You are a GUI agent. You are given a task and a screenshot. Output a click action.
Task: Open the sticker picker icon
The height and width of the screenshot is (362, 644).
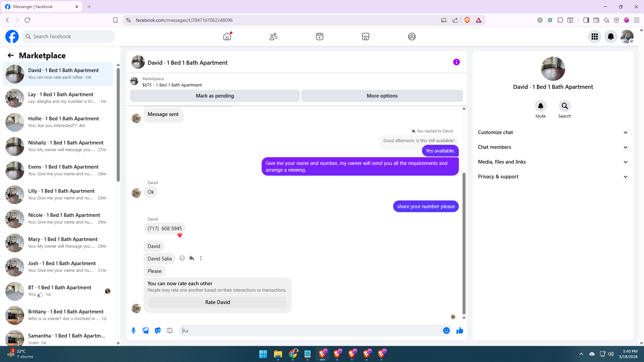(x=158, y=330)
